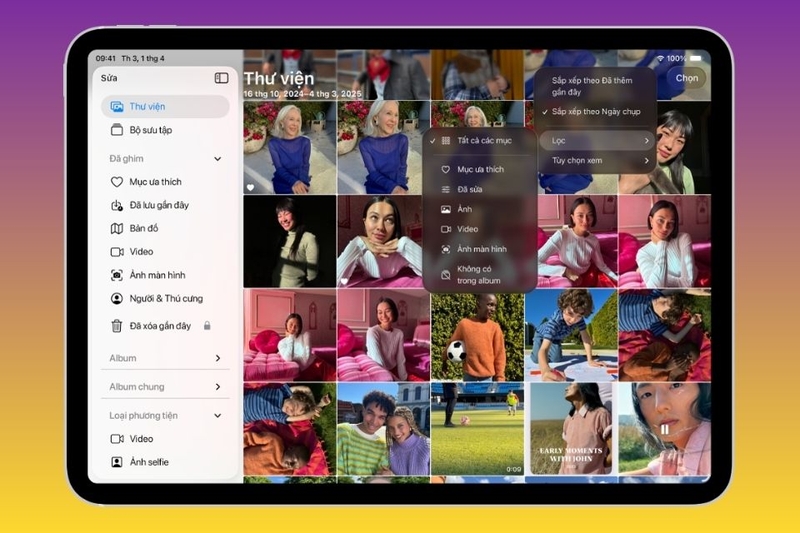Filter by Không có trong album
This screenshot has height=533, width=800.
pyautogui.click(x=480, y=275)
